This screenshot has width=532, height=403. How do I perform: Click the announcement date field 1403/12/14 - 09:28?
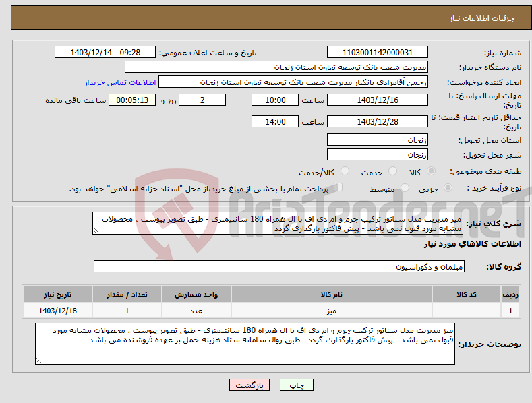(x=105, y=53)
